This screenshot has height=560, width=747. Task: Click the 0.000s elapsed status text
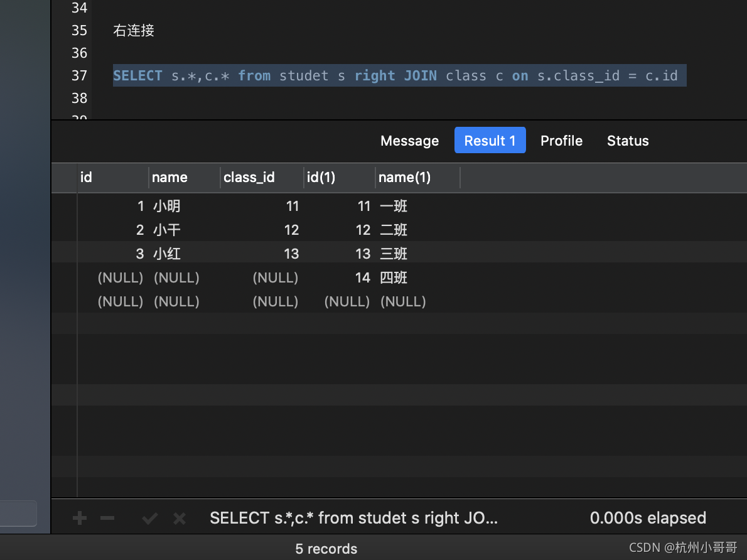[x=648, y=518]
